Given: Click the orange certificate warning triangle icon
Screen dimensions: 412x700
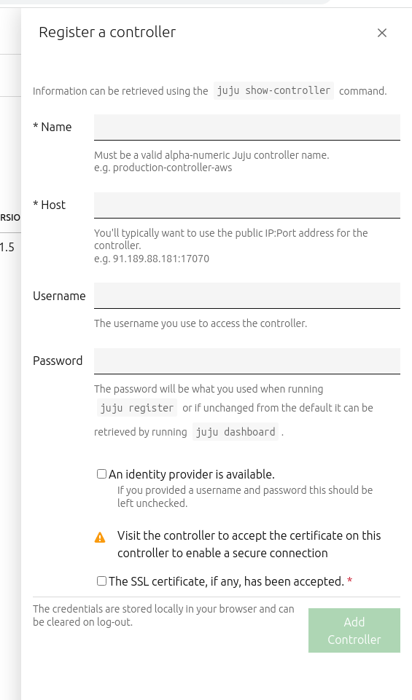Looking at the screenshot, I should point(100,538).
